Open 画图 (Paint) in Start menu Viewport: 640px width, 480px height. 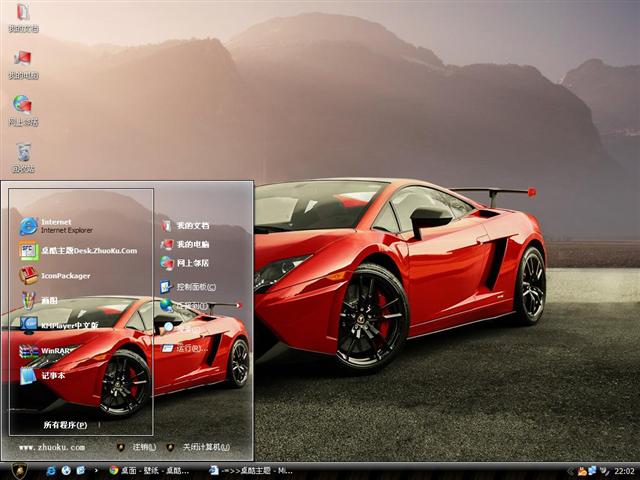pos(39,301)
